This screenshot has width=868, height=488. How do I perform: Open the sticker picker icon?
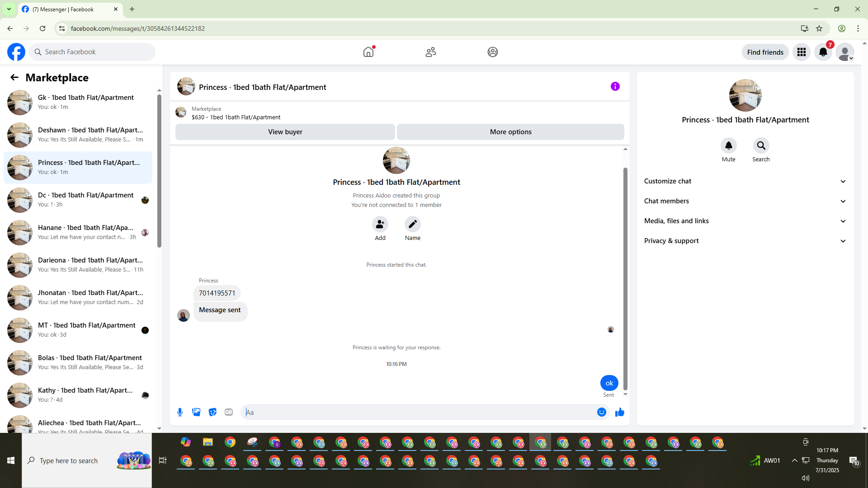(x=212, y=412)
